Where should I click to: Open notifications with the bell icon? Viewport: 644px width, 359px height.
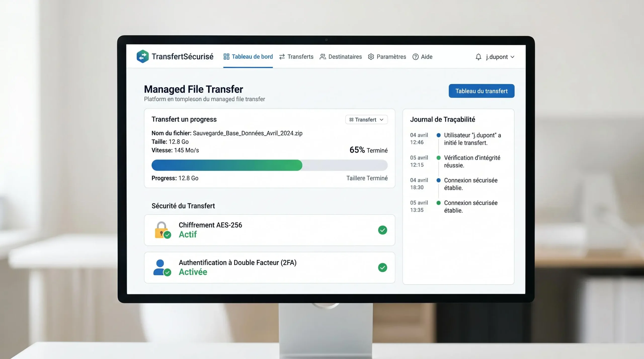(x=478, y=57)
